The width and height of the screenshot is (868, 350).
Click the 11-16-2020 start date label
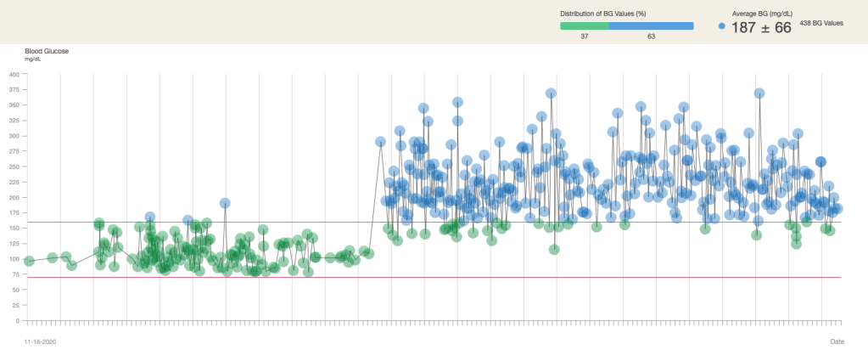pos(40,341)
